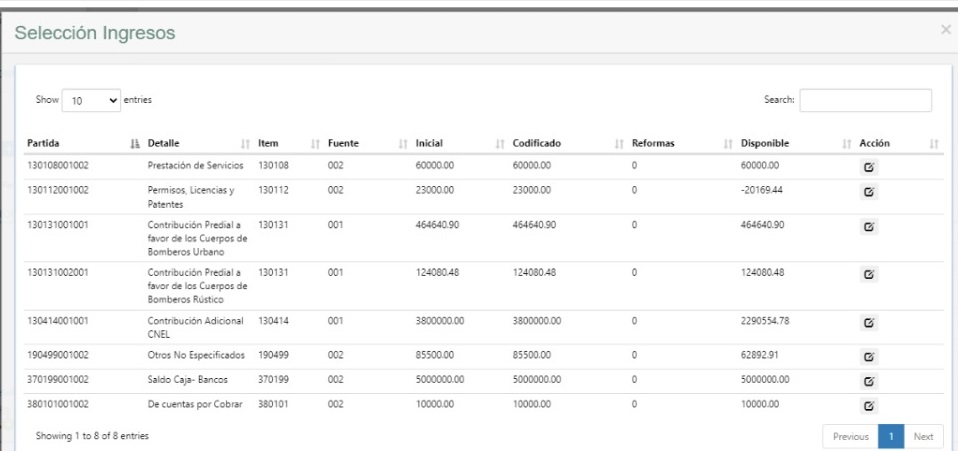Click partida 130108001002 cell
The width and height of the screenshot is (958, 451).
pyautogui.click(x=58, y=166)
